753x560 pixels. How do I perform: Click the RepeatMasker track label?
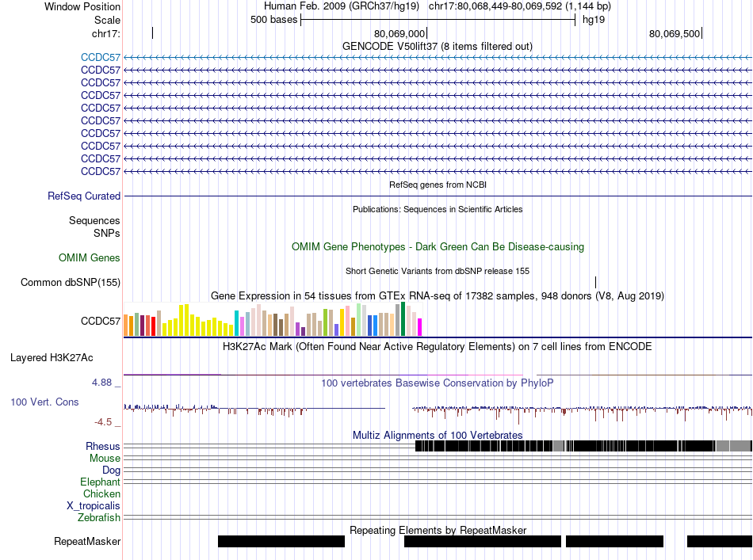87,542
